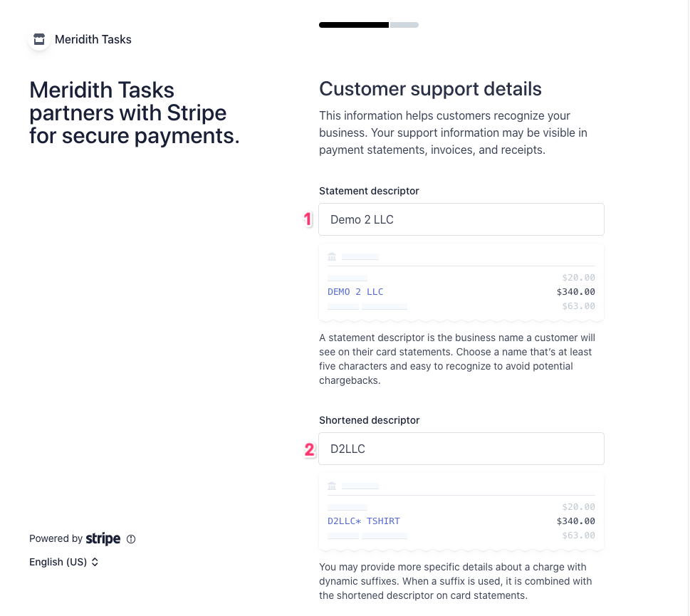The image size is (690, 616).
Task: Click the bank icon in the statement descriptor preview
Action: [x=332, y=256]
